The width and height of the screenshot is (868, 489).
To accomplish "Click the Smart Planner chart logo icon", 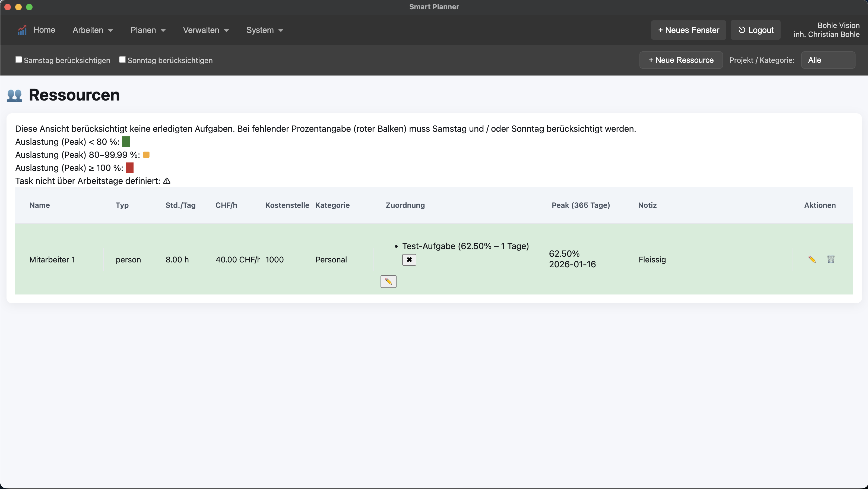I will click(x=22, y=30).
